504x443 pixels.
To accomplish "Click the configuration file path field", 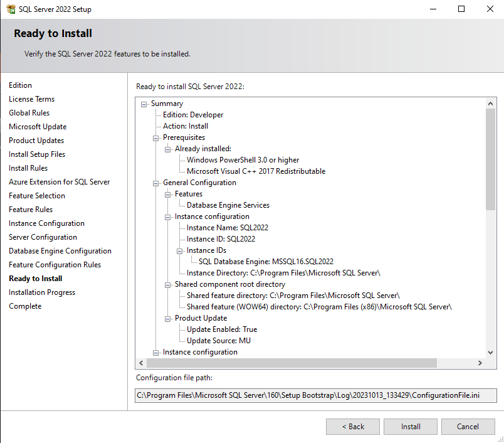I will point(316,395).
